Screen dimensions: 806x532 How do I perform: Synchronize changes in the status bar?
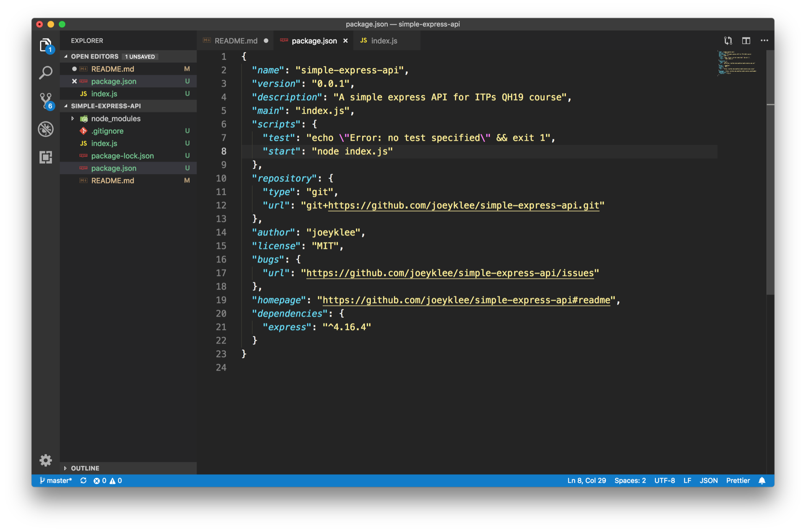[x=84, y=480]
